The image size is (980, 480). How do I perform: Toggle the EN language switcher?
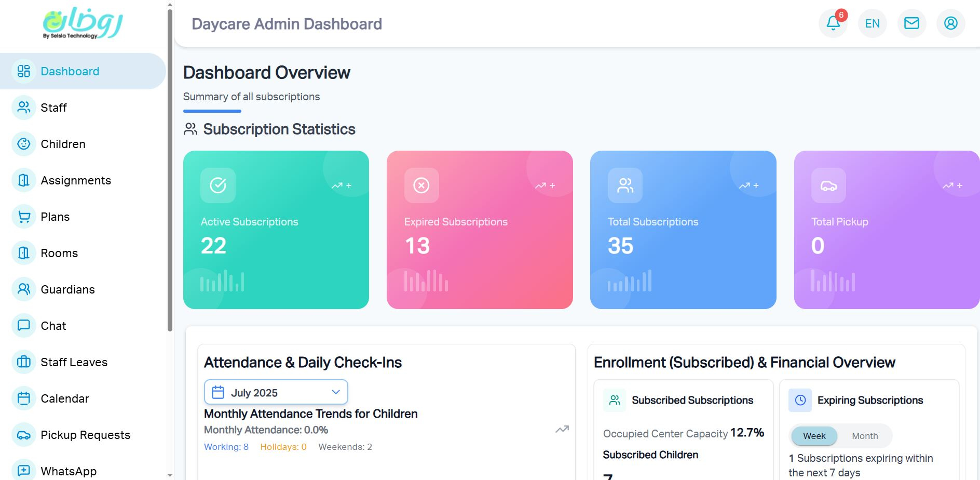coord(872,23)
